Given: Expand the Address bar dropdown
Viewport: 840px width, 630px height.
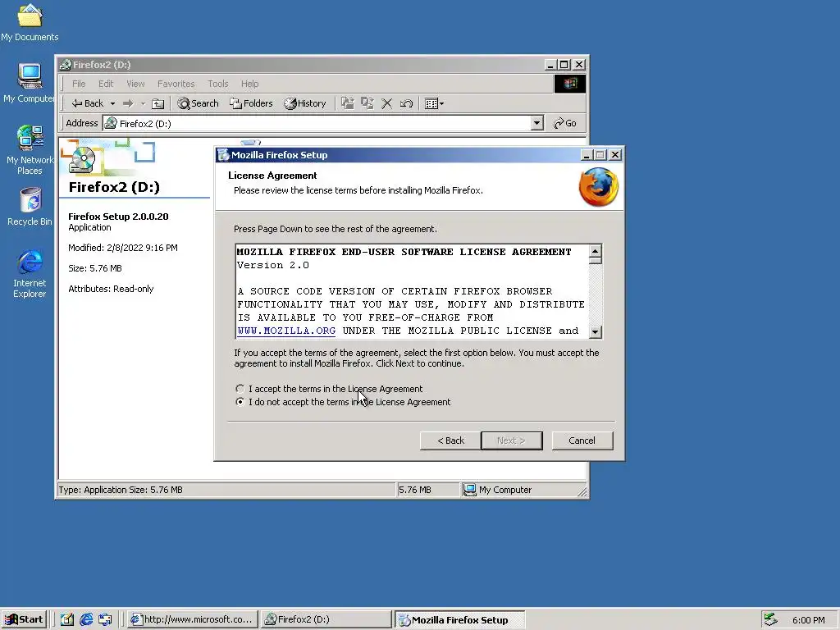Looking at the screenshot, I should tap(536, 123).
